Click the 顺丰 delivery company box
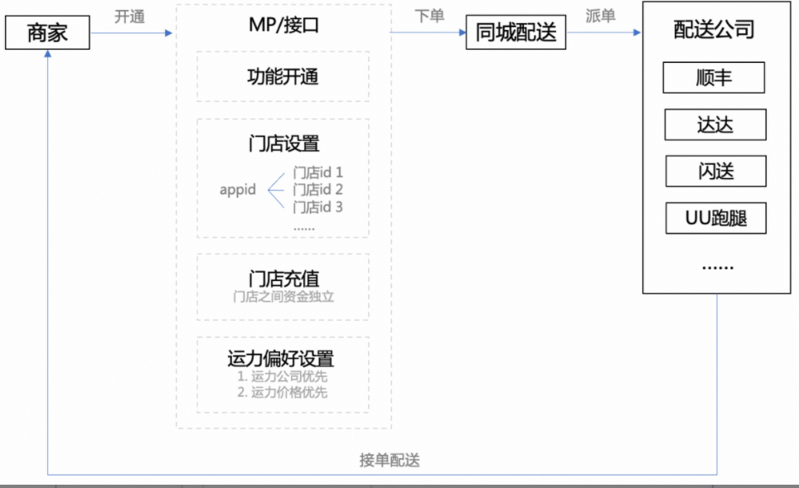Viewport: 799px width, 488px height. point(714,77)
